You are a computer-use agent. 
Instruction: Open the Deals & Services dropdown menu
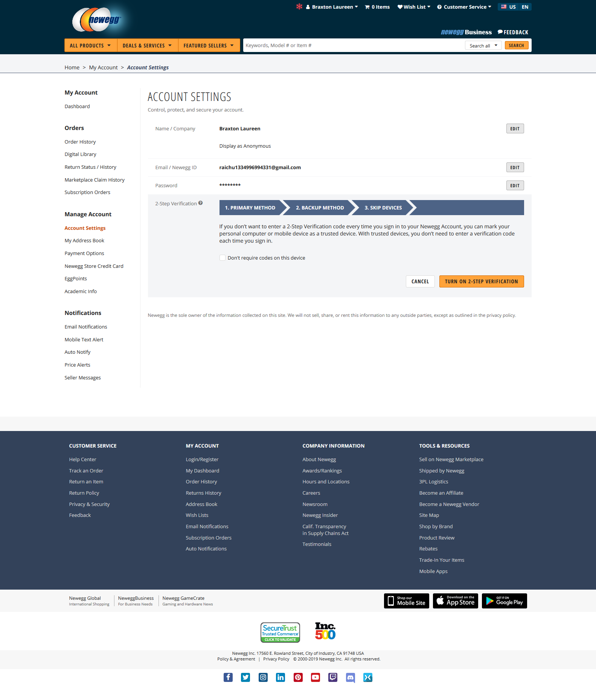(148, 45)
